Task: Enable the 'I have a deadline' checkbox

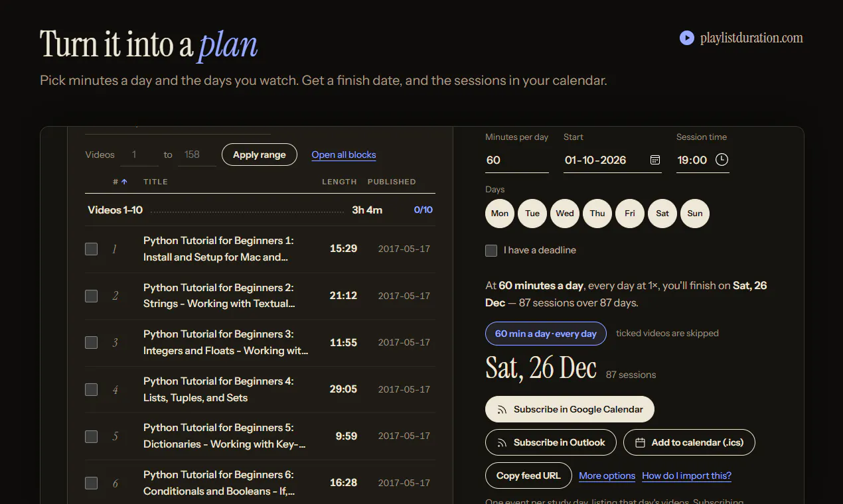Action: coord(491,251)
